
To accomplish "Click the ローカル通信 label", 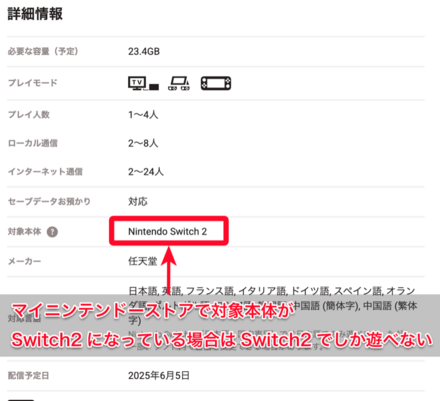I will [33, 143].
